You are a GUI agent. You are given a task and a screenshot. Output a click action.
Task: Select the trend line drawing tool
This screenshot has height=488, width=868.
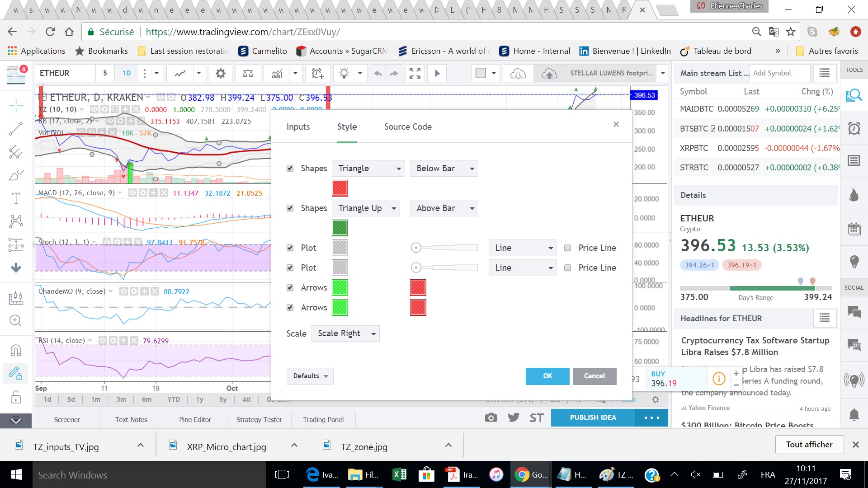16,129
